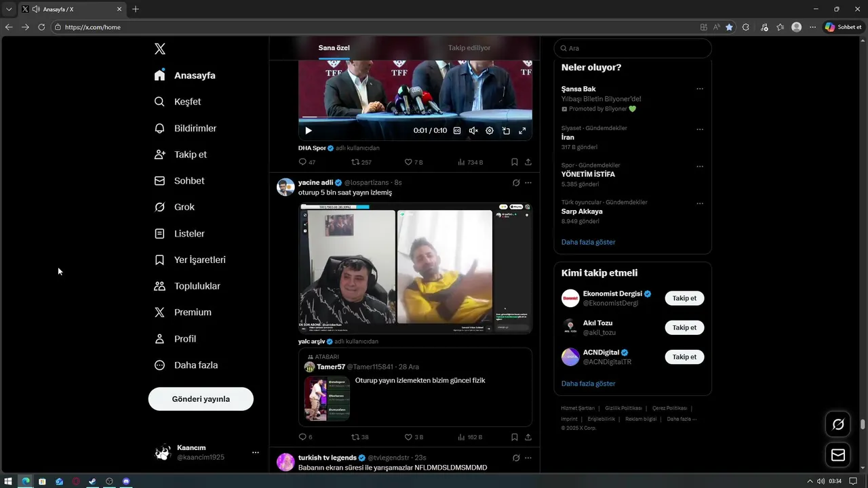The image size is (868, 488).
Task: Click Grok icon on yacine adli post
Action: 516,183
